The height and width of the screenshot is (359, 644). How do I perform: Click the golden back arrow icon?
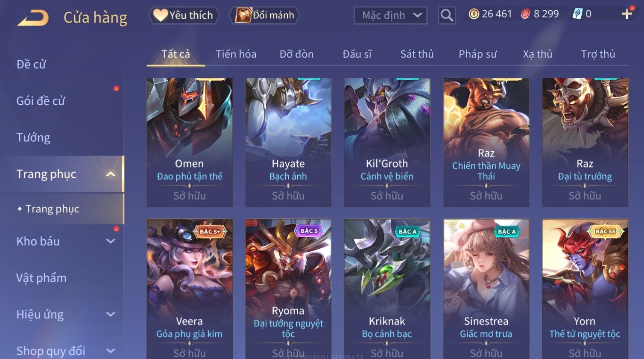click(x=33, y=18)
